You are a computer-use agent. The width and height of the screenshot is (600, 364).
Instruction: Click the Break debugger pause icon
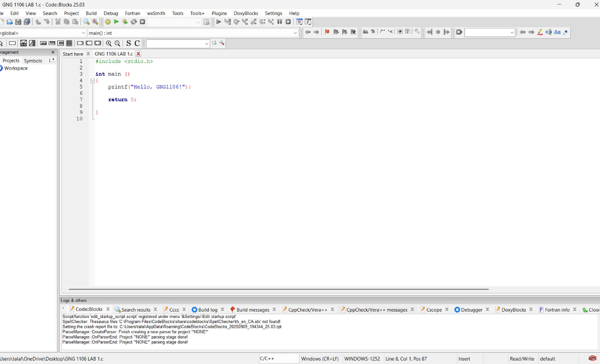pyautogui.click(x=279, y=22)
